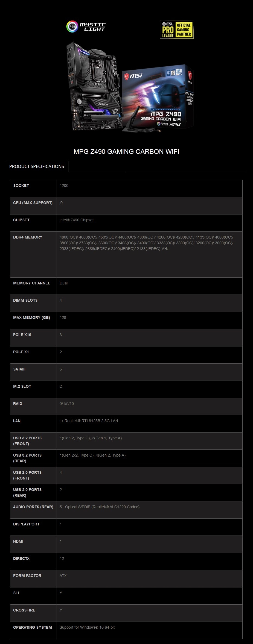Click the Form Factor ATX value
This screenshot has height=644, width=253.
63,576
